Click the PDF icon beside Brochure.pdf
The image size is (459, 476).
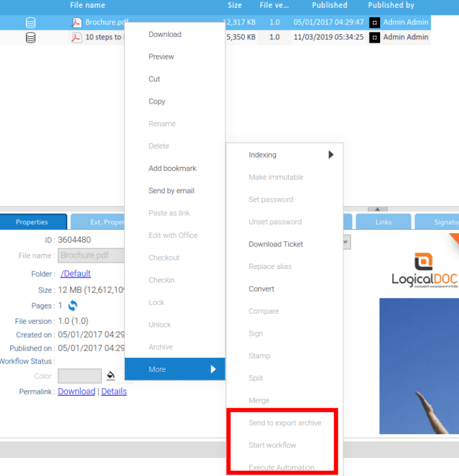(x=76, y=22)
